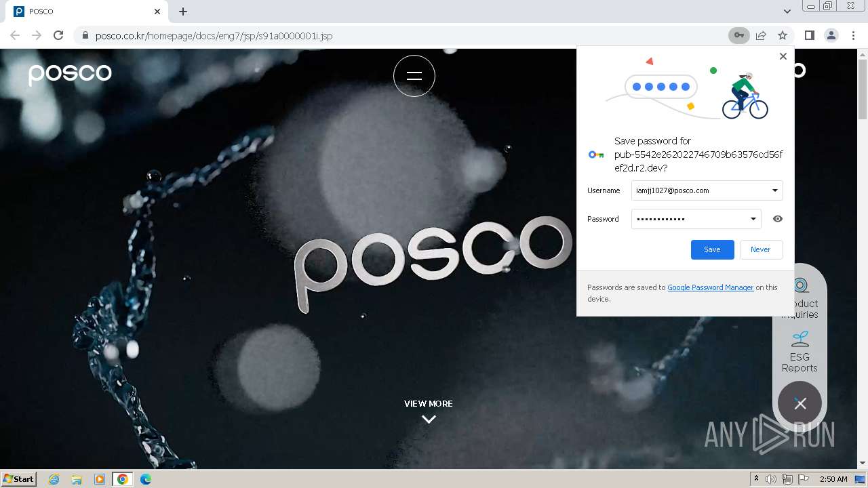Click the Username field
The image size is (868, 488).
tap(707, 190)
